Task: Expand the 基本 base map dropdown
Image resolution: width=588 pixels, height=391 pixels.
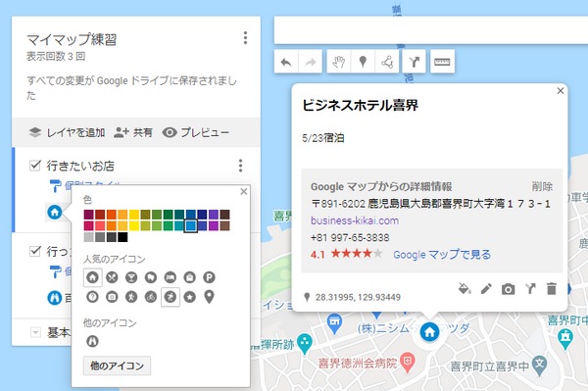Action: pyautogui.click(x=35, y=332)
